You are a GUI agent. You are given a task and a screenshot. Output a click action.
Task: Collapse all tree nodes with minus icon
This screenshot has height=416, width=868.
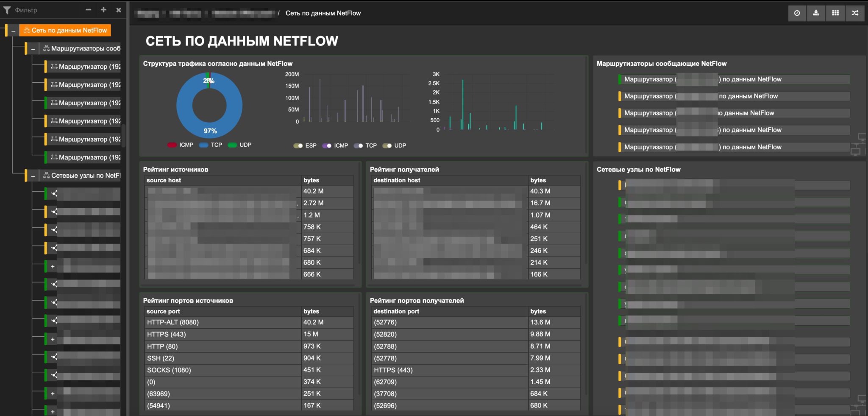pos(88,10)
